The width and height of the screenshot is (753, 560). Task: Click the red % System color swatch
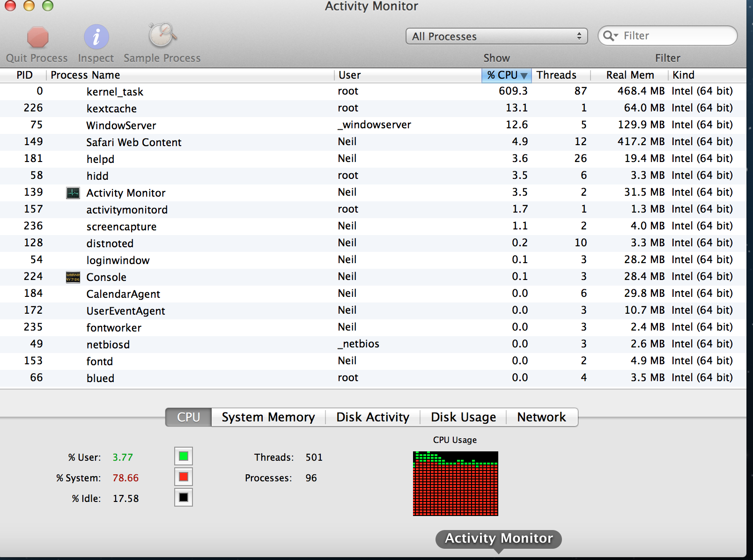click(x=184, y=477)
